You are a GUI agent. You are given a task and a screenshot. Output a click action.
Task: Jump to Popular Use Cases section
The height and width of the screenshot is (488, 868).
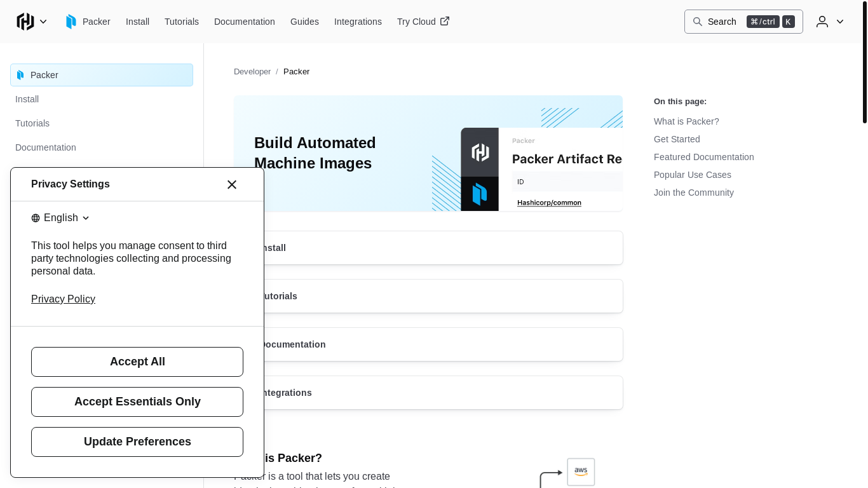click(693, 175)
